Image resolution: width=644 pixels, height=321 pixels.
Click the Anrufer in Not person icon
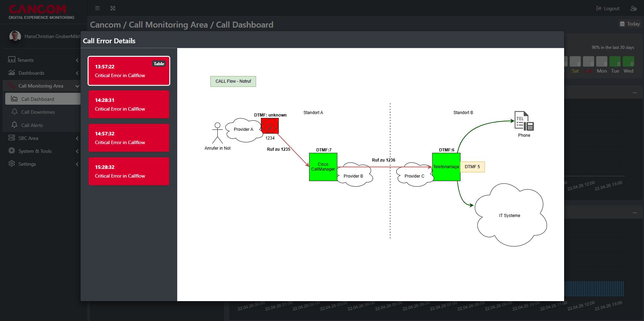click(217, 133)
